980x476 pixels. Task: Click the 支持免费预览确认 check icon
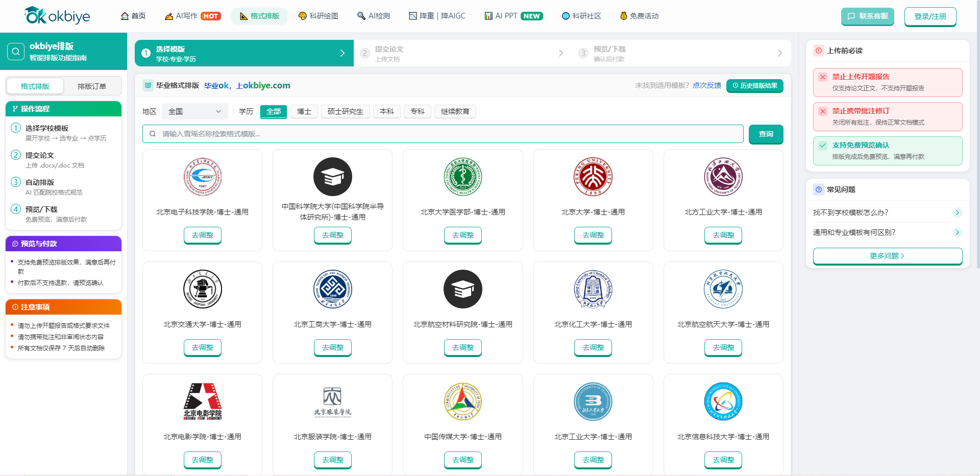(823, 146)
